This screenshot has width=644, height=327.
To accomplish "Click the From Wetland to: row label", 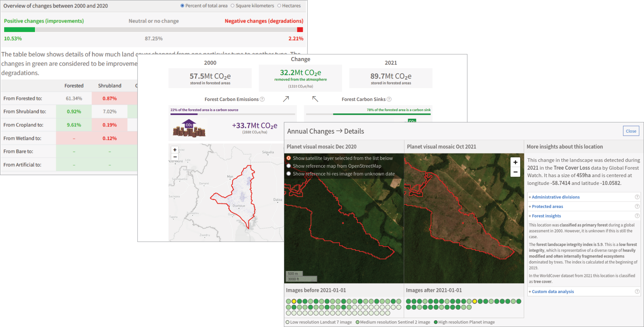I will [x=22, y=138].
